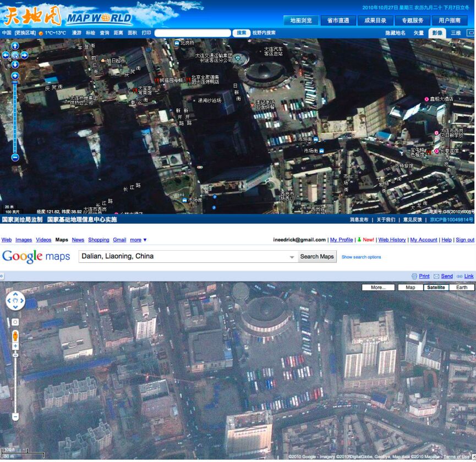Zoom in with Map World plus button

tap(15, 76)
